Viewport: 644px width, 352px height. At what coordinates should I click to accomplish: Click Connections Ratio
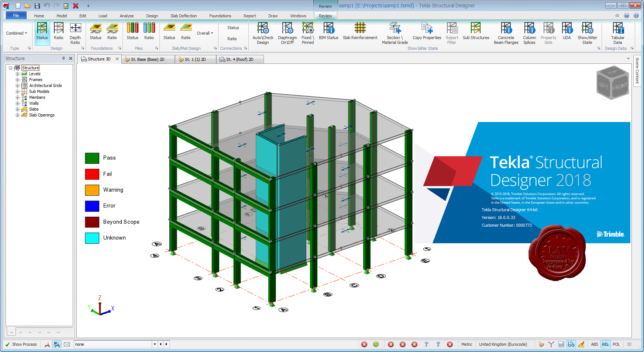(232, 39)
